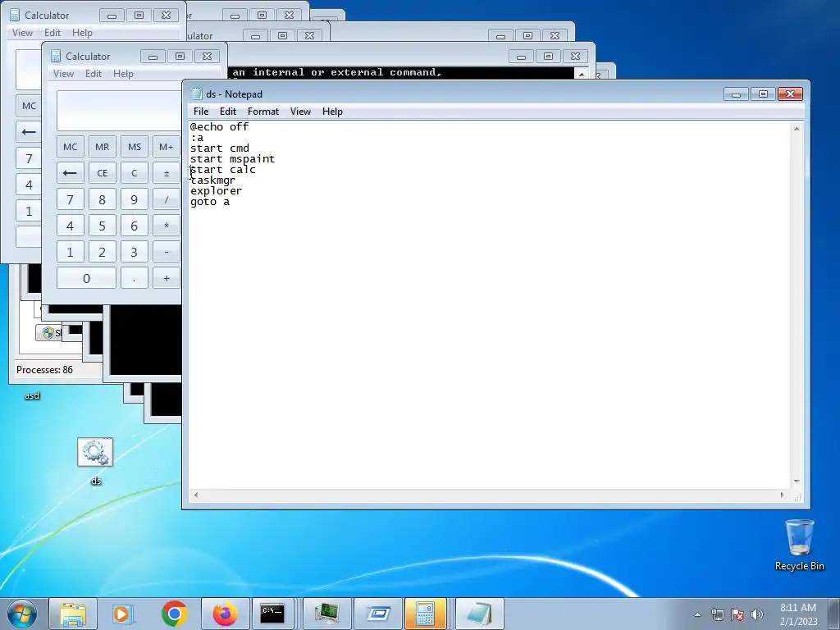Click Notepad vertical scrollbar up arrow

point(797,129)
